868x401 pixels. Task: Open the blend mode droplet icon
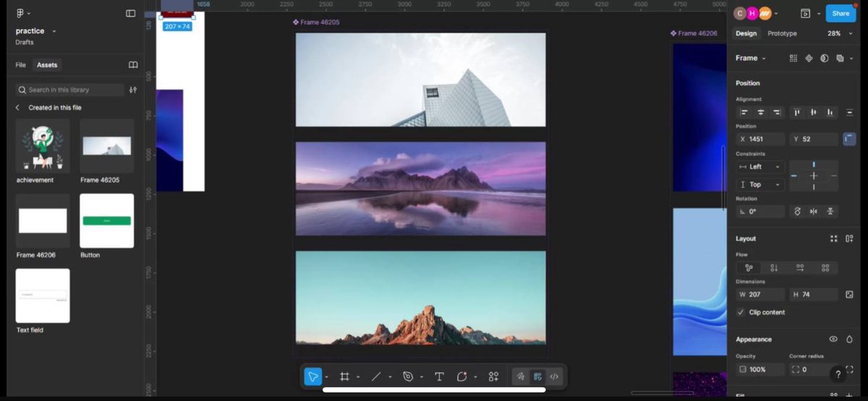point(849,339)
